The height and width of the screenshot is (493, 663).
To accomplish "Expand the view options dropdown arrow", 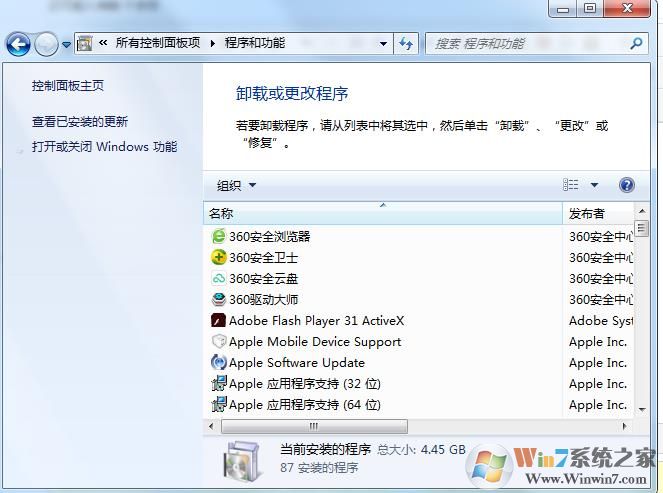I will [x=594, y=185].
